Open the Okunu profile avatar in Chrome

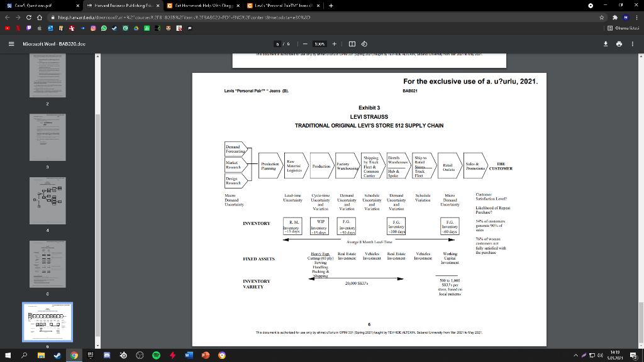[x=626, y=18]
